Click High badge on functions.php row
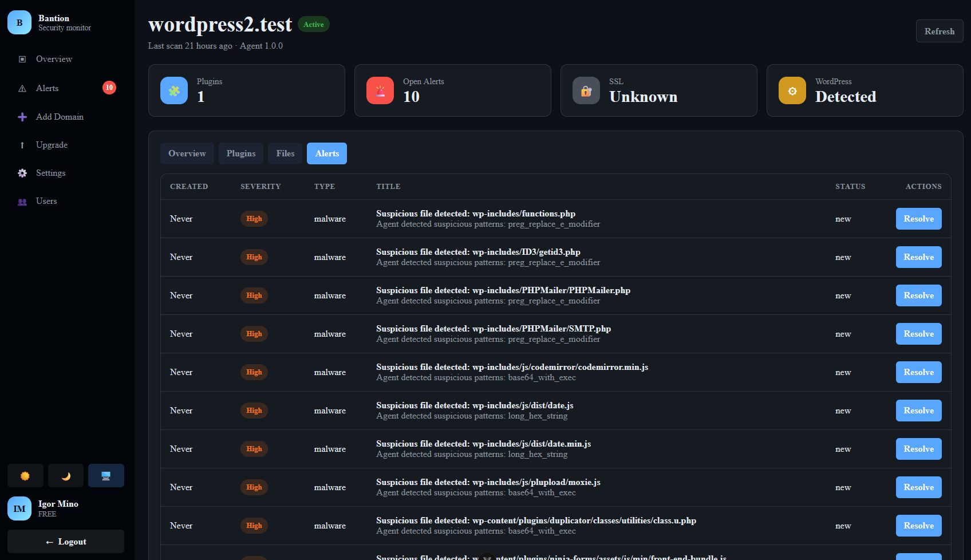Viewport: 971px width, 560px height. tap(254, 219)
